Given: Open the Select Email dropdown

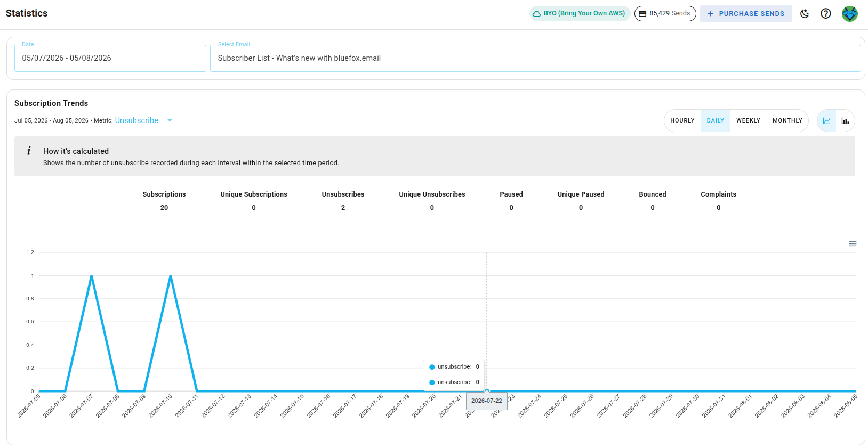Looking at the screenshot, I should [535, 58].
